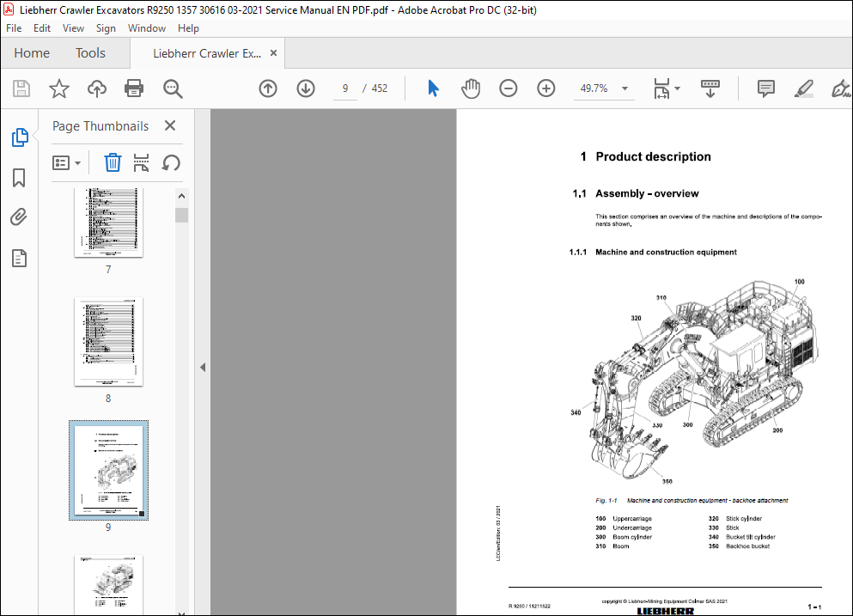Go to previous page arrow
Viewport: 853px width, 616px height.
coord(268,88)
